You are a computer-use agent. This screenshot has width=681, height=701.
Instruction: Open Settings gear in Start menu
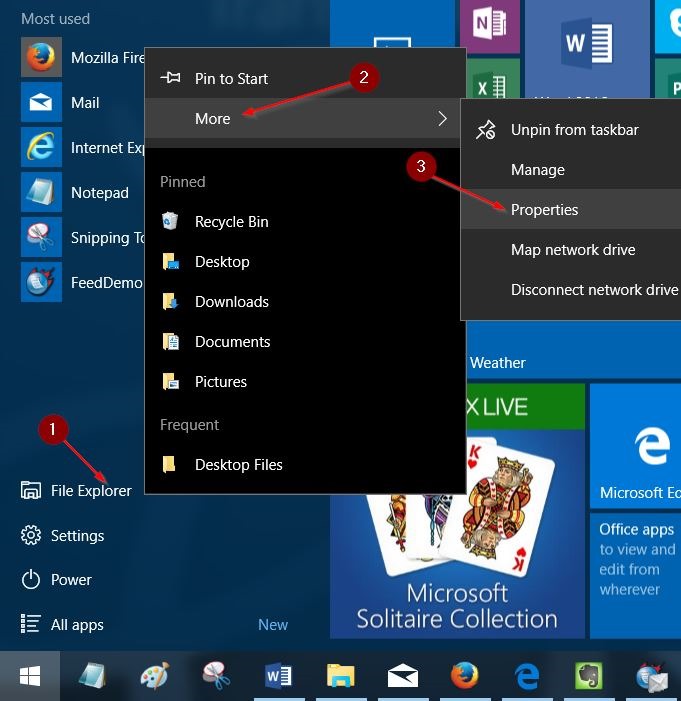point(30,535)
